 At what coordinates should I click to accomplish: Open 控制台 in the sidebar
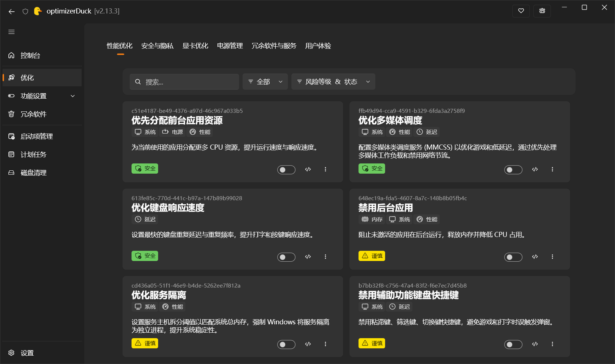(x=42, y=55)
